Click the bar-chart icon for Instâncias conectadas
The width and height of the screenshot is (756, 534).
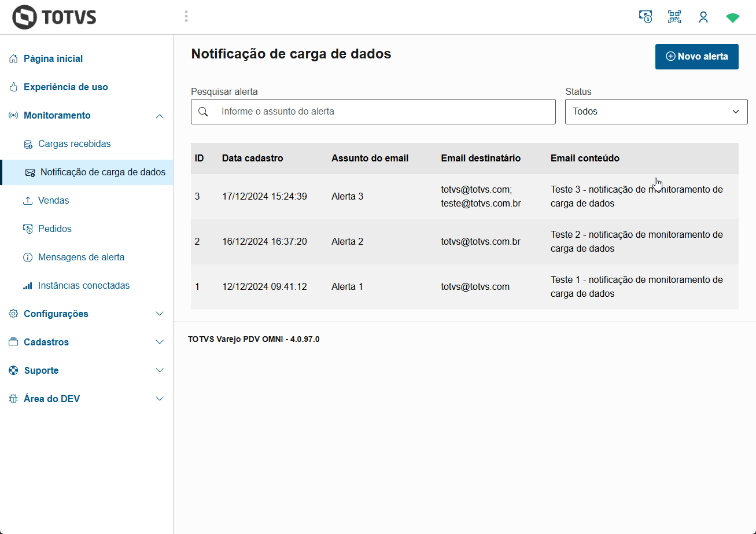click(28, 285)
